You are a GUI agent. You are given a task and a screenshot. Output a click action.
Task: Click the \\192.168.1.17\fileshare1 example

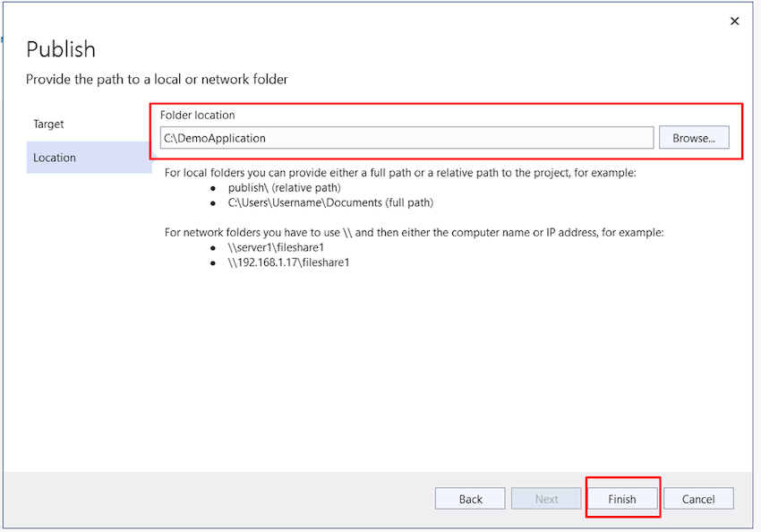tap(288, 262)
